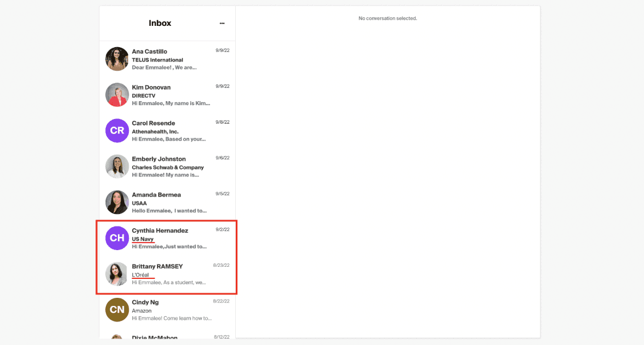Select the L'Oréal company label
The height and width of the screenshot is (345, 644).
(x=140, y=275)
